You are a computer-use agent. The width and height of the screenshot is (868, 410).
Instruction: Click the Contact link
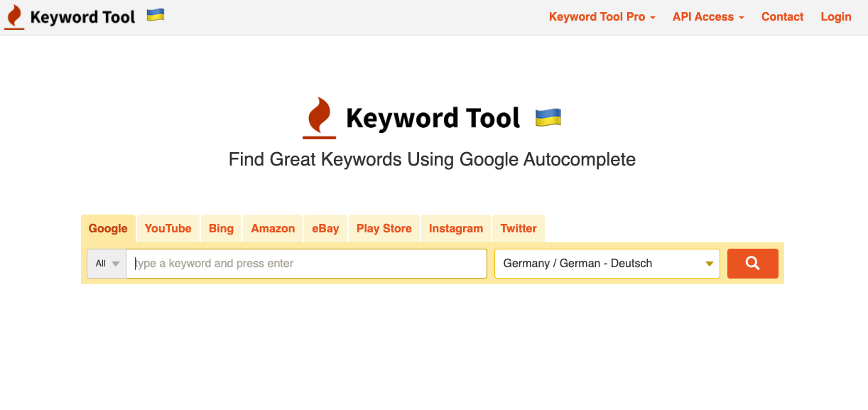click(783, 17)
